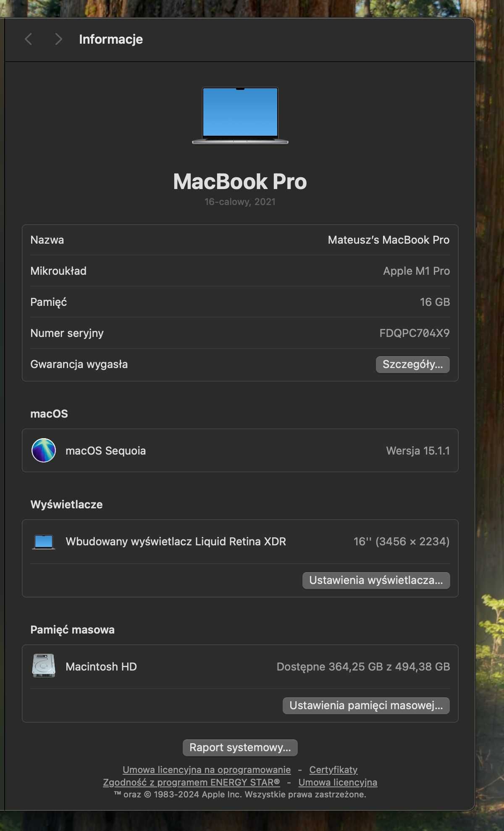
Task: Click the built-in display laptop icon
Action: pyautogui.click(x=44, y=542)
